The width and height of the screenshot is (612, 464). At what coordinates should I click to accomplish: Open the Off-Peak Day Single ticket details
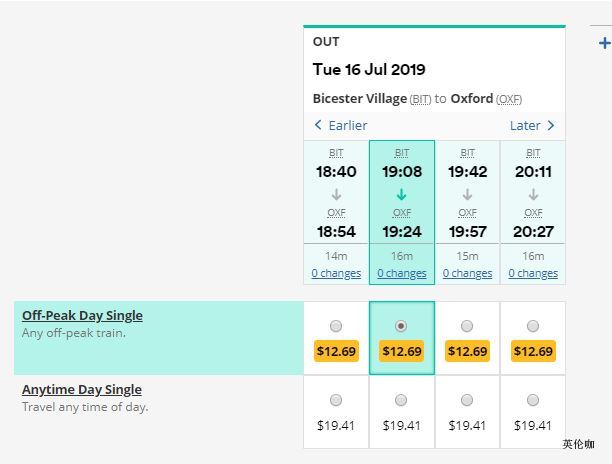pos(82,315)
